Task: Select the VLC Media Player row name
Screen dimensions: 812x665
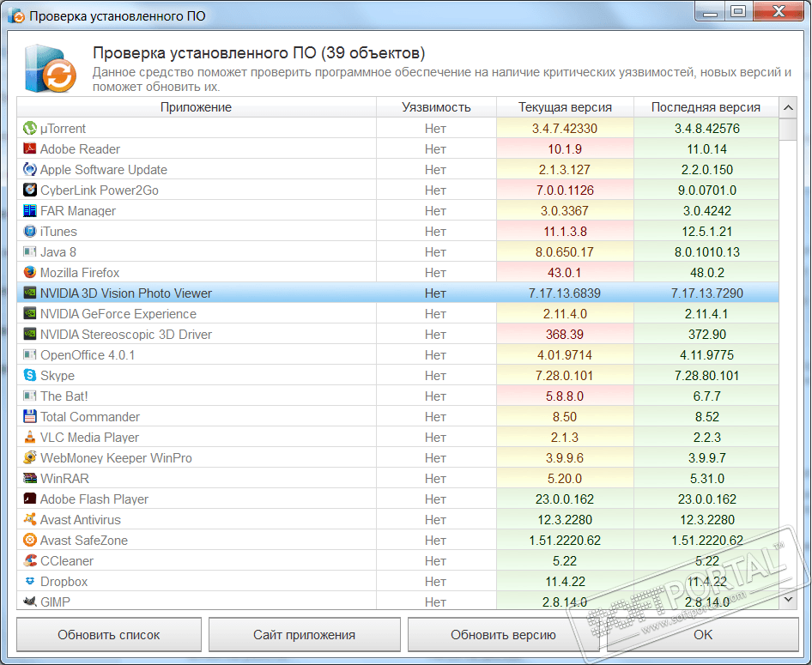Action: click(89, 438)
